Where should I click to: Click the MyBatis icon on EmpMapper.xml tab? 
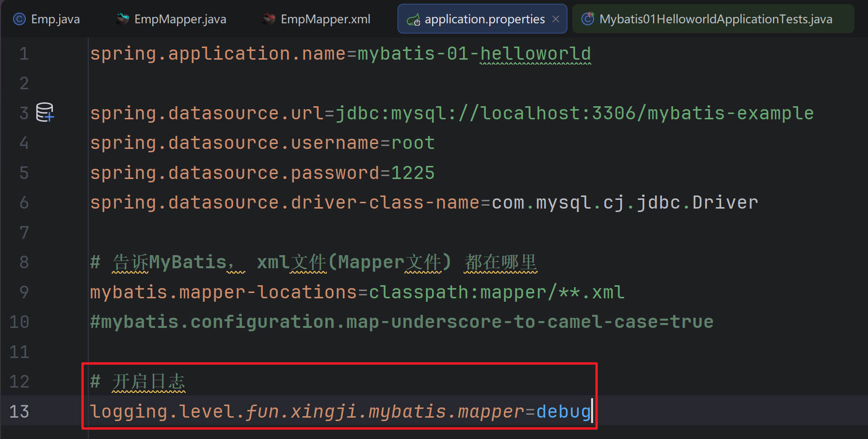pos(269,19)
